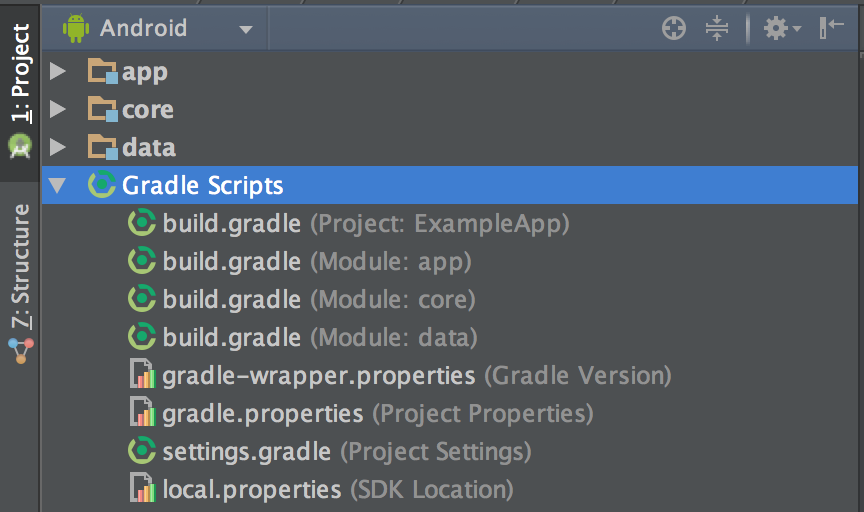864x512 pixels.
Task: Collapse all tree nodes icon
Action: (716, 28)
